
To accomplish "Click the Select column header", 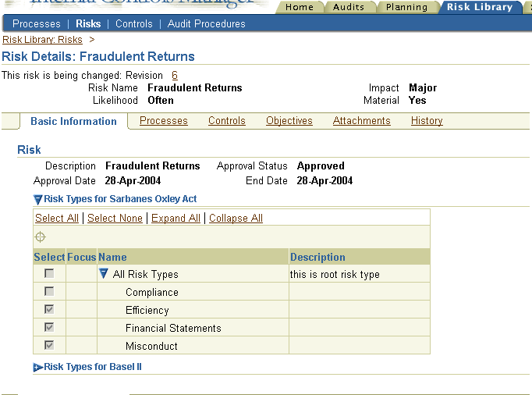I will (49, 257).
